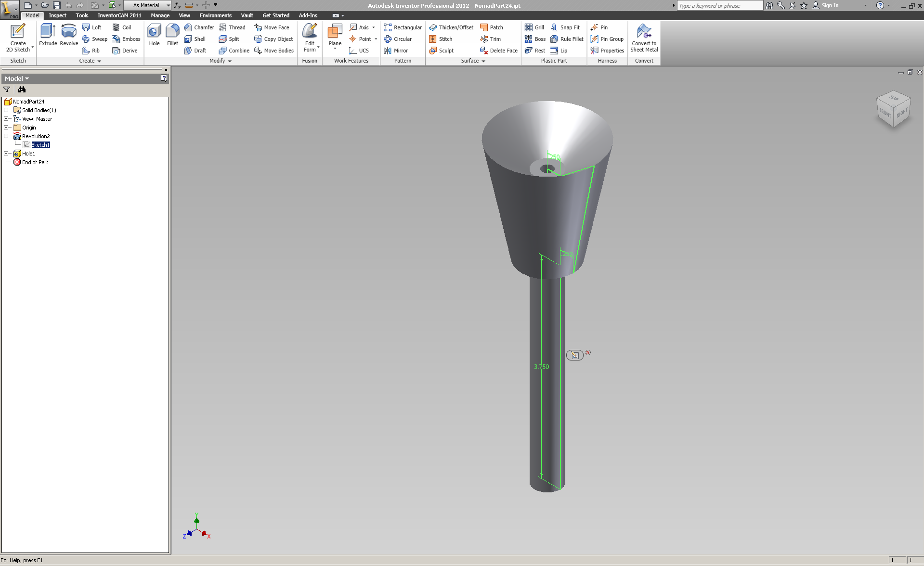This screenshot has height=566, width=924.
Task: Click Convert to Sheet Metal
Action: click(x=644, y=38)
